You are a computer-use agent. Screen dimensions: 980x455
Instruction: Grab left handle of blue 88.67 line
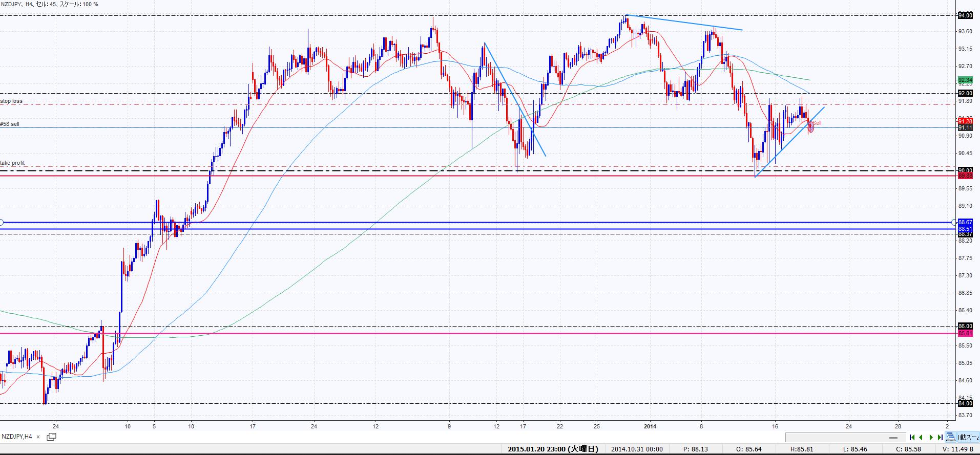1,222
